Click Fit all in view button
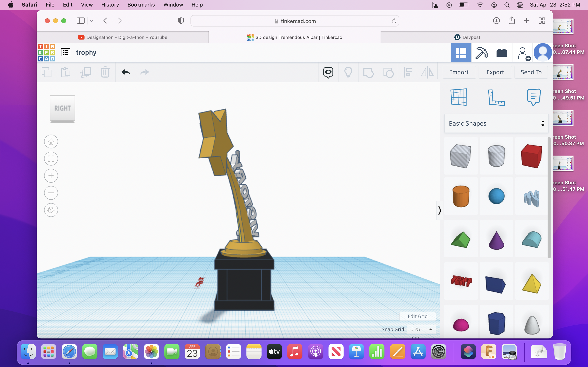The image size is (588, 367). (x=51, y=159)
